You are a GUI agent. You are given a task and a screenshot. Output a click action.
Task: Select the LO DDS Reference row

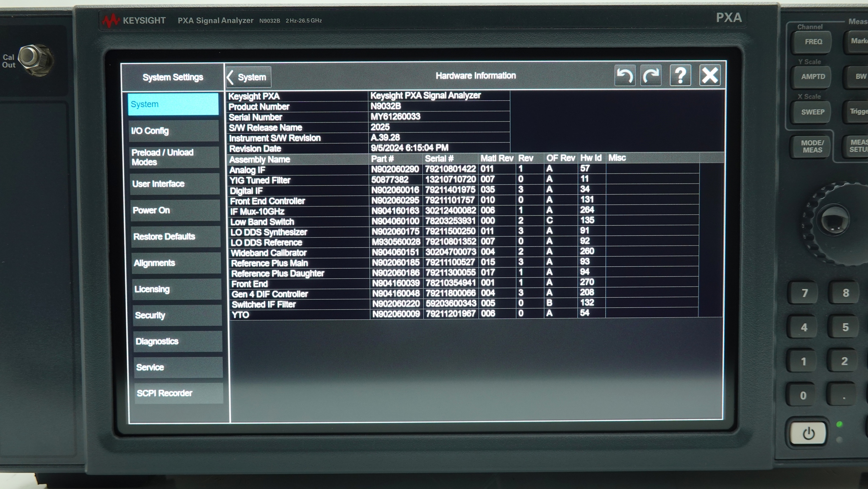point(464,242)
